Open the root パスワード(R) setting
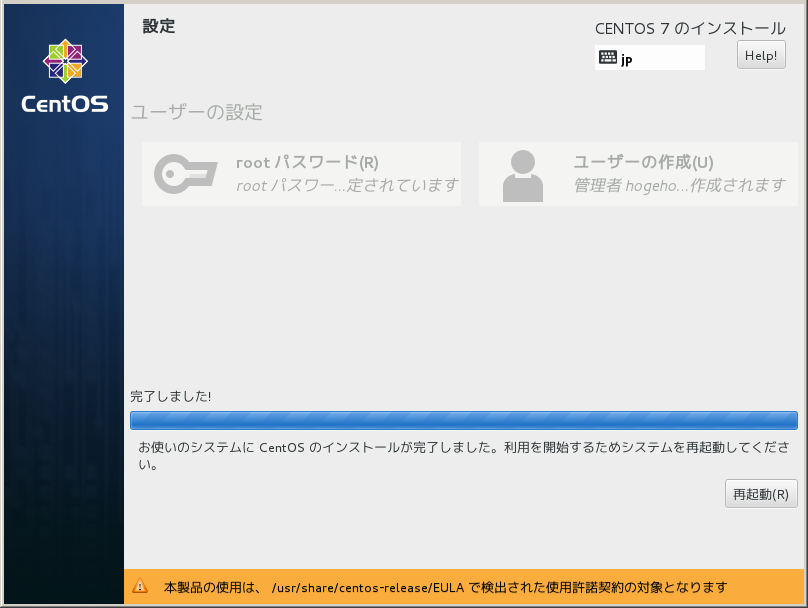The height and width of the screenshot is (608, 808). tap(301, 174)
